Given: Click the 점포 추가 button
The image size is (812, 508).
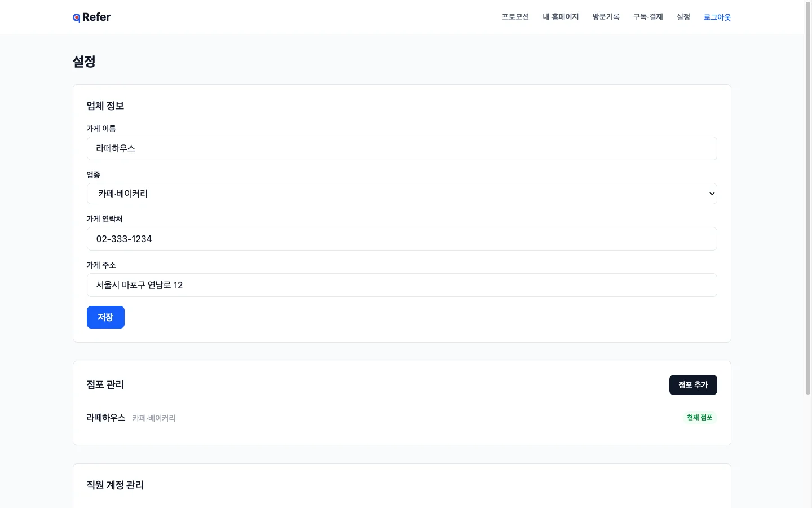Looking at the screenshot, I should click(x=693, y=385).
